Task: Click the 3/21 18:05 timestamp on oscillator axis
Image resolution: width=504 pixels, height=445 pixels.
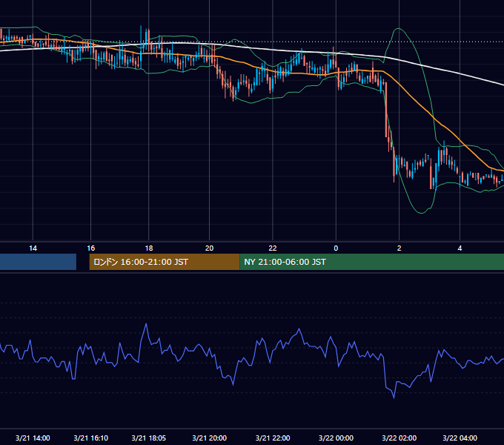Action: coord(149,438)
